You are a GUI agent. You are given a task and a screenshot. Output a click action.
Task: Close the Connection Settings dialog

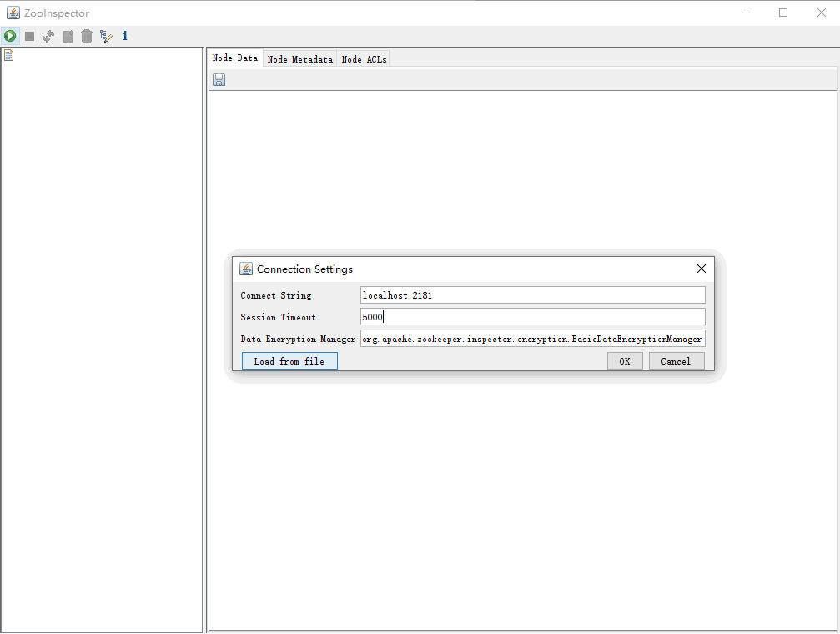click(x=702, y=269)
